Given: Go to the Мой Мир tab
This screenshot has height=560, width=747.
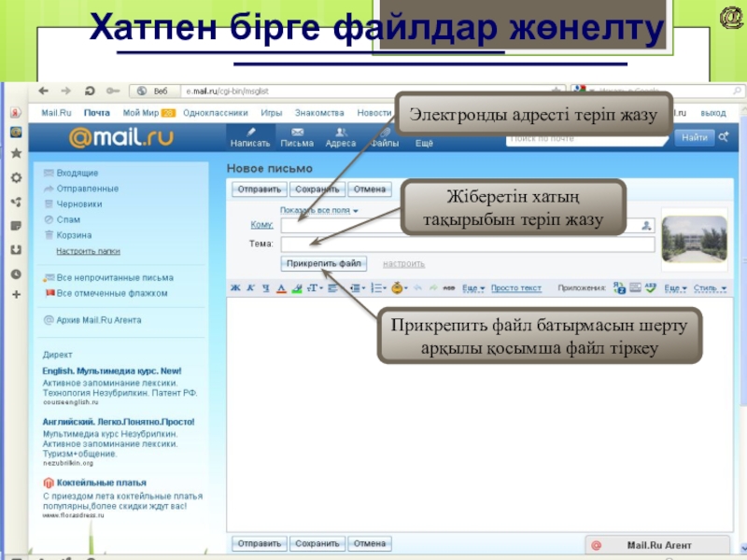Looking at the screenshot, I should point(143,112).
